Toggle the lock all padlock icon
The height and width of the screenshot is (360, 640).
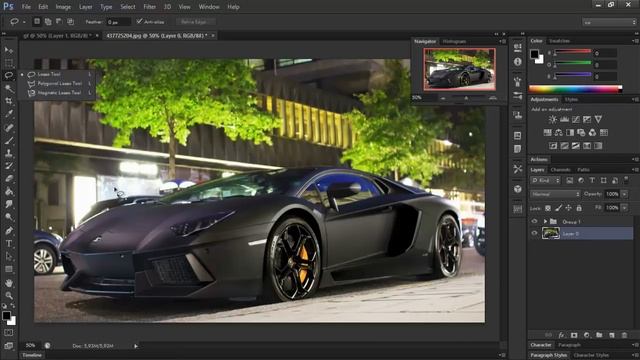coord(579,208)
